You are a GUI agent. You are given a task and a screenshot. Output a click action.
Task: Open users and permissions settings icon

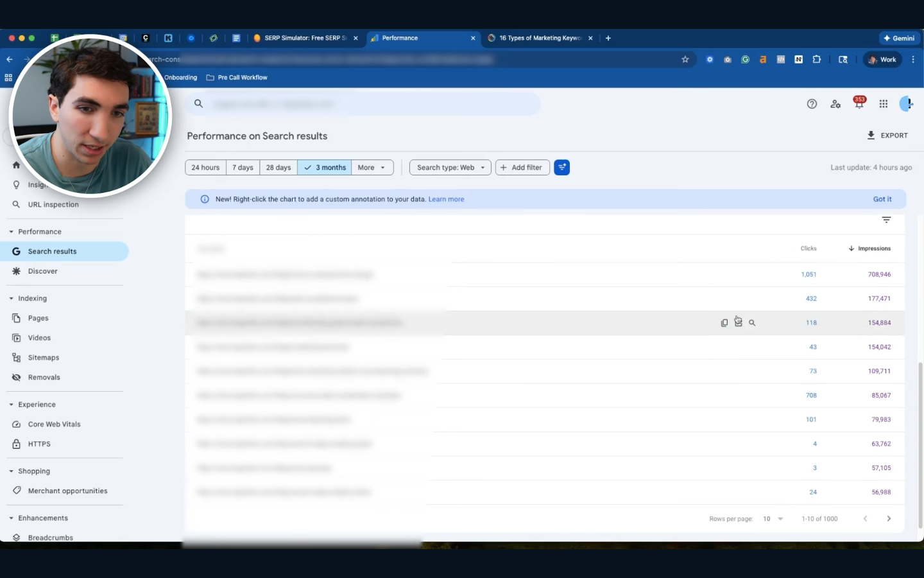pyautogui.click(x=835, y=104)
